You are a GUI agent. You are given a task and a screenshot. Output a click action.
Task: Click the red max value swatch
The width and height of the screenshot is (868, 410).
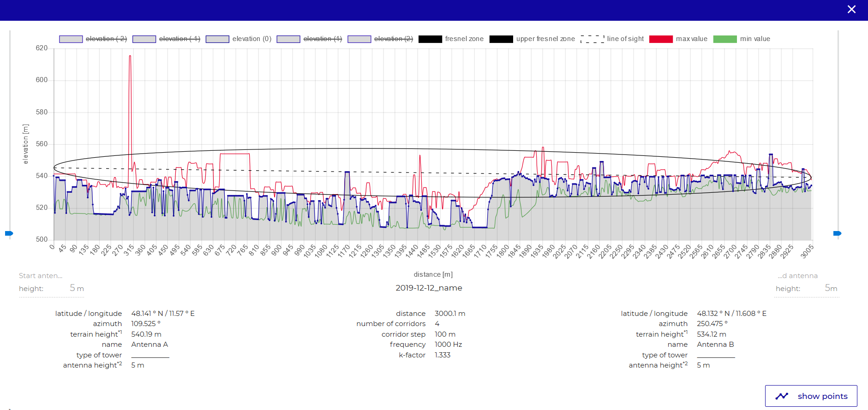[661, 39]
